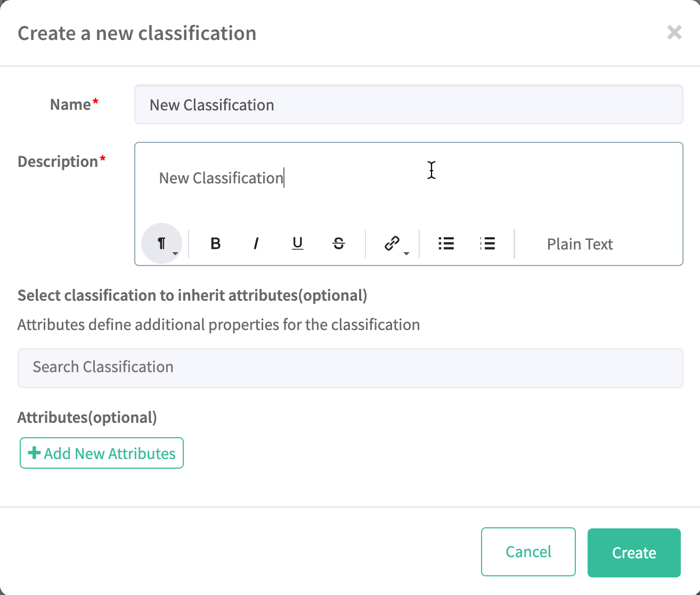Viewport: 700px width, 595px height.
Task: Click the 'Create a new classification' title
Action: click(137, 33)
